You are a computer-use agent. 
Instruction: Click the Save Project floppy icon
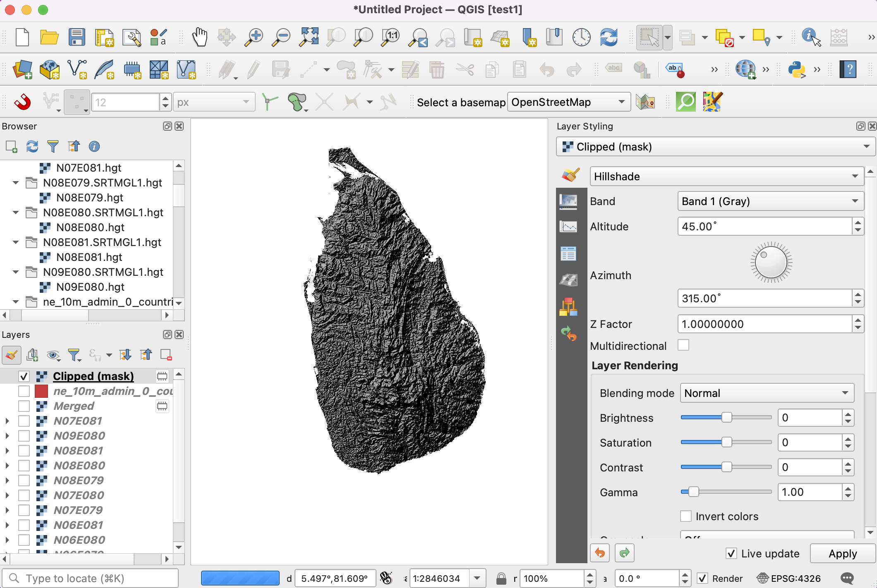77,37
